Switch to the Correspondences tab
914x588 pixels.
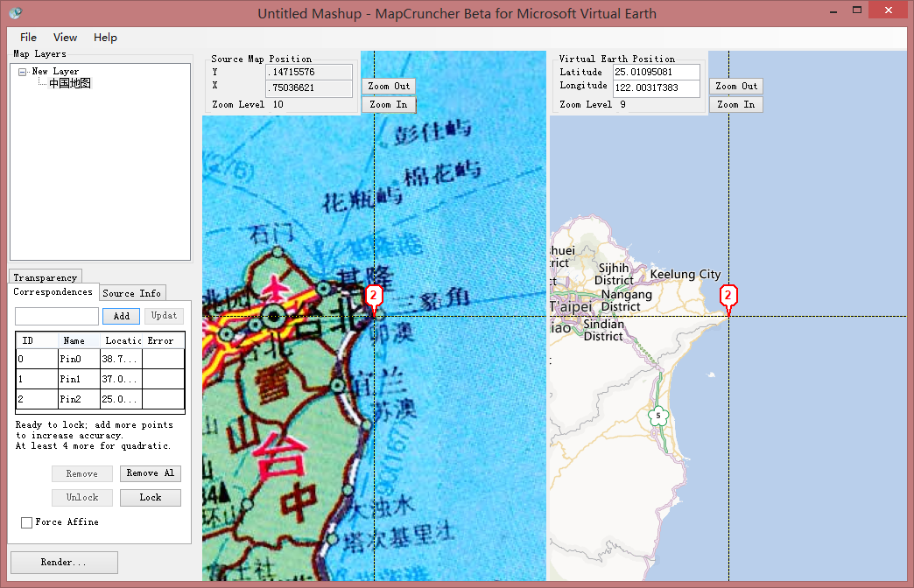coord(53,291)
